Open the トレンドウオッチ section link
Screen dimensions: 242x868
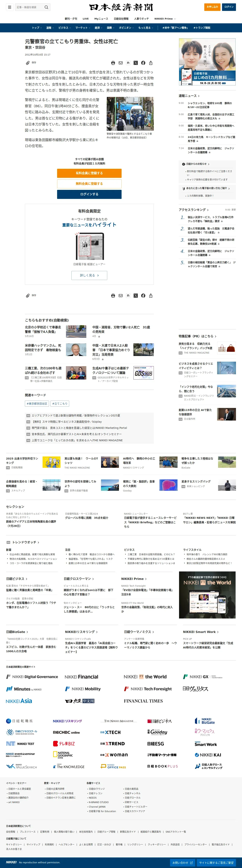click(26, 542)
